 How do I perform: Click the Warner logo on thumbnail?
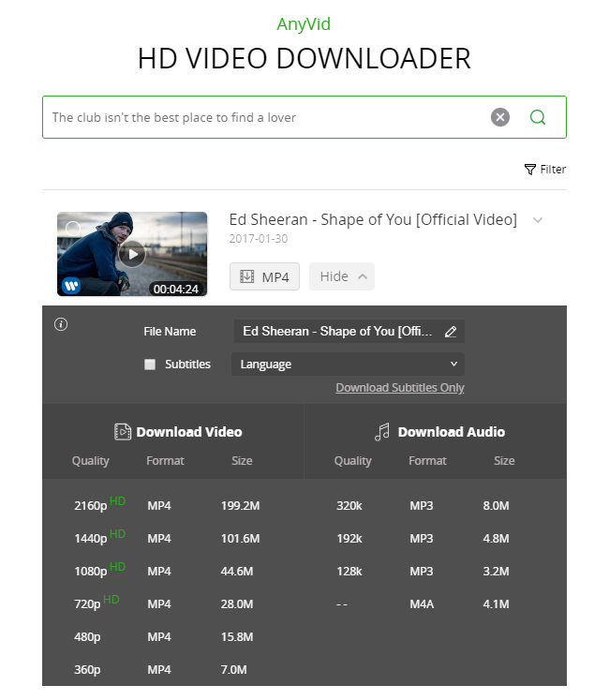click(71, 285)
